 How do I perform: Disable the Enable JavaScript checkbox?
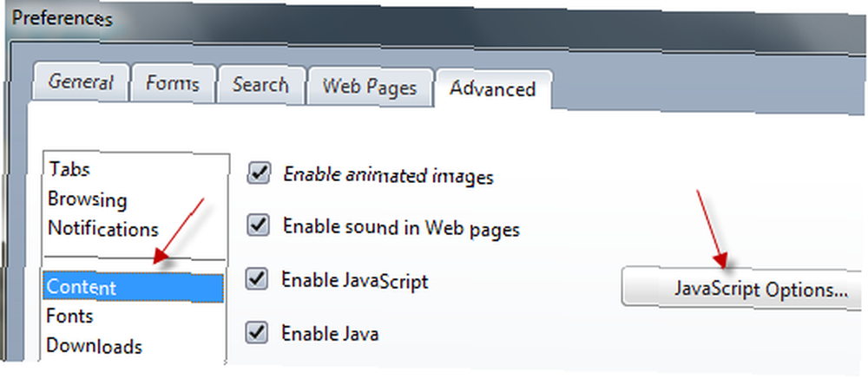(x=257, y=279)
